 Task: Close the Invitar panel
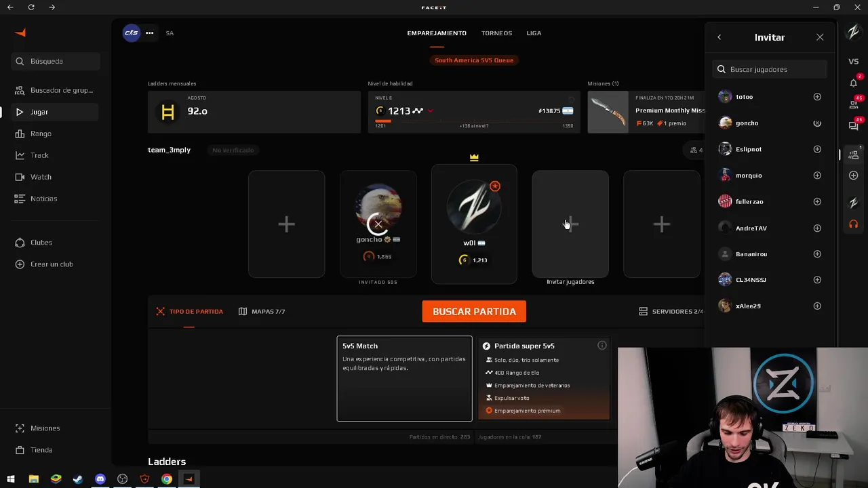click(x=820, y=37)
